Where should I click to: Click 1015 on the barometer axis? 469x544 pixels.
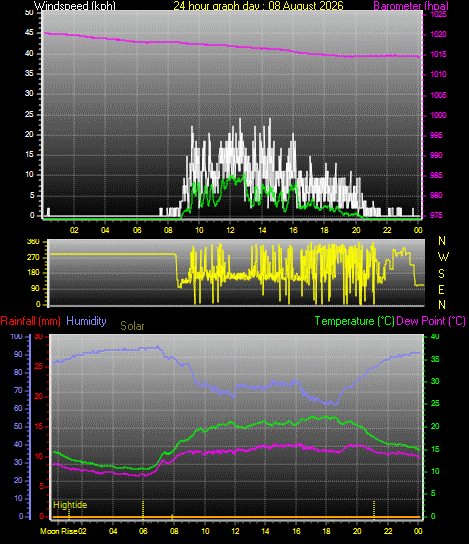point(438,54)
